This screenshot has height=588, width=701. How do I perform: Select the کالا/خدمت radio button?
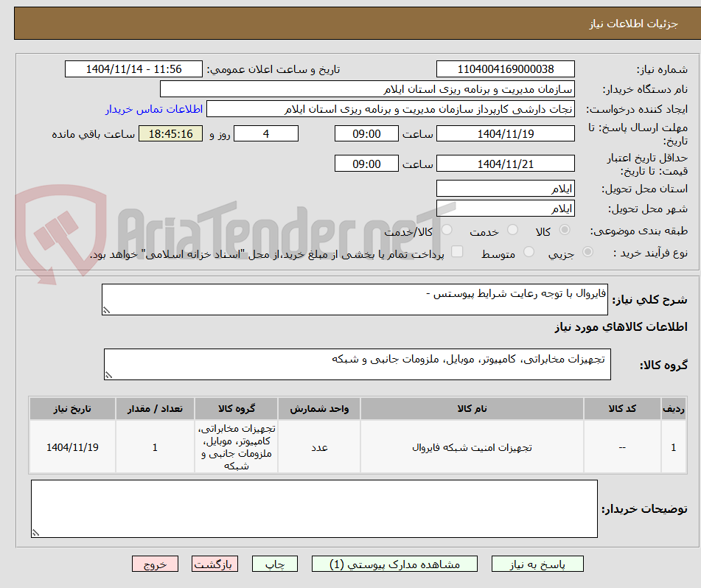(x=447, y=230)
